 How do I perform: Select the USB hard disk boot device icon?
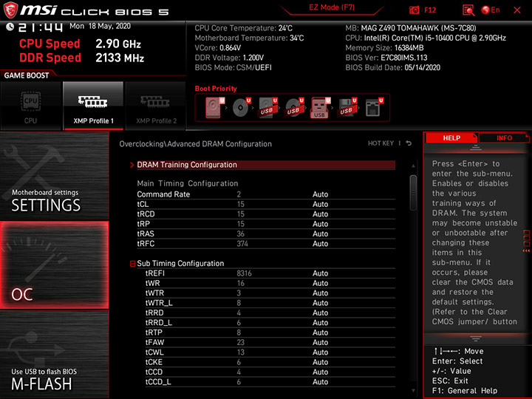(267, 108)
